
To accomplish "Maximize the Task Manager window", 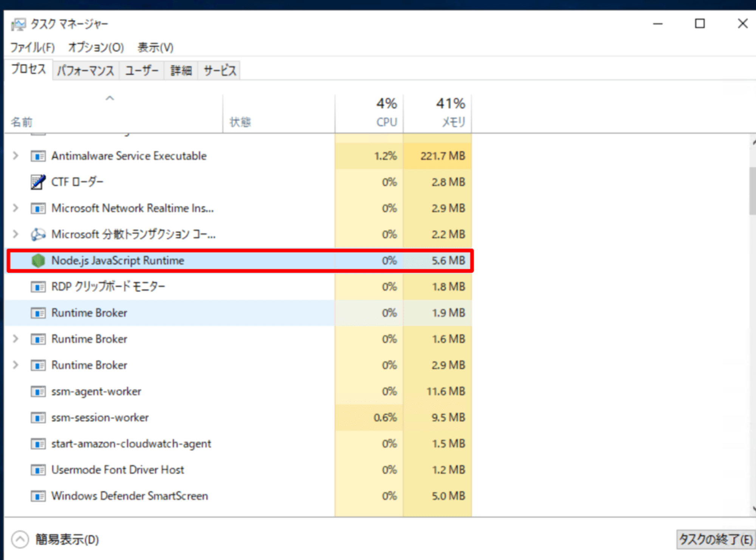I will [700, 24].
